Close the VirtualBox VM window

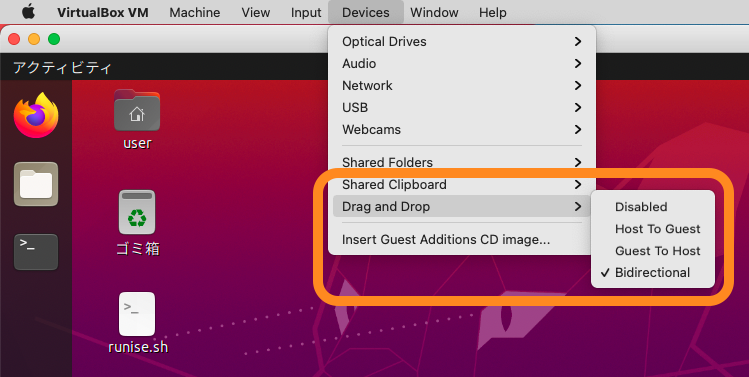14,39
